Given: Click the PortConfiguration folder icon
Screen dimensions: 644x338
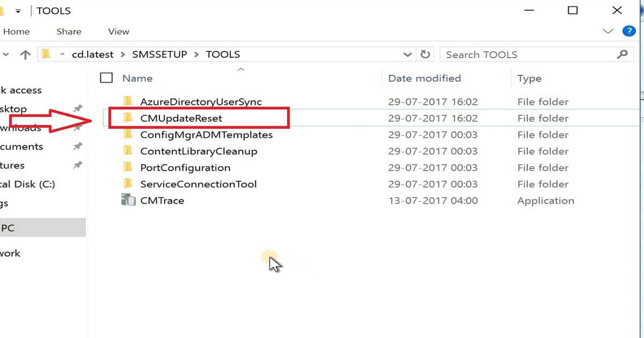Looking at the screenshot, I should click(128, 167).
